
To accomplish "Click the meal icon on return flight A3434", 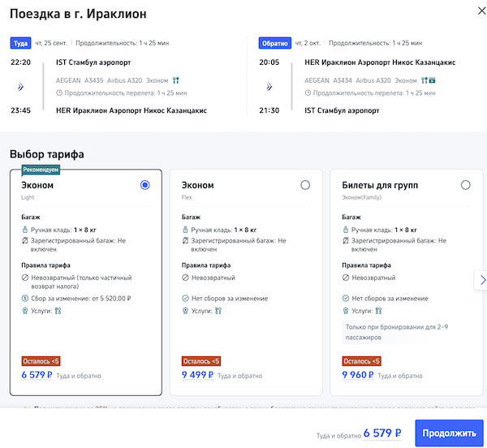I will [x=424, y=80].
